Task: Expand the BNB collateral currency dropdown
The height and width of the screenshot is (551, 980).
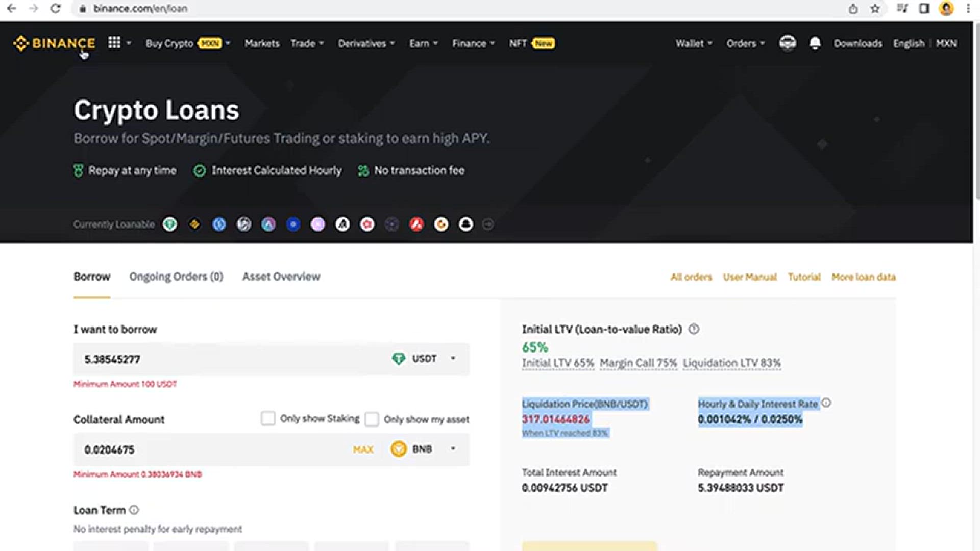Action: coord(453,449)
